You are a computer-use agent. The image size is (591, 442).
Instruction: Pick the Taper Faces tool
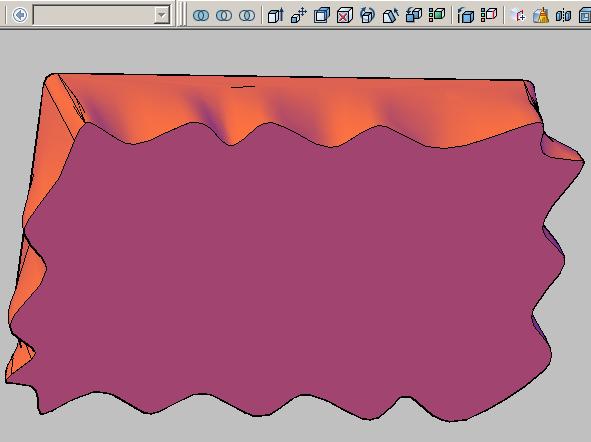(390, 15)
